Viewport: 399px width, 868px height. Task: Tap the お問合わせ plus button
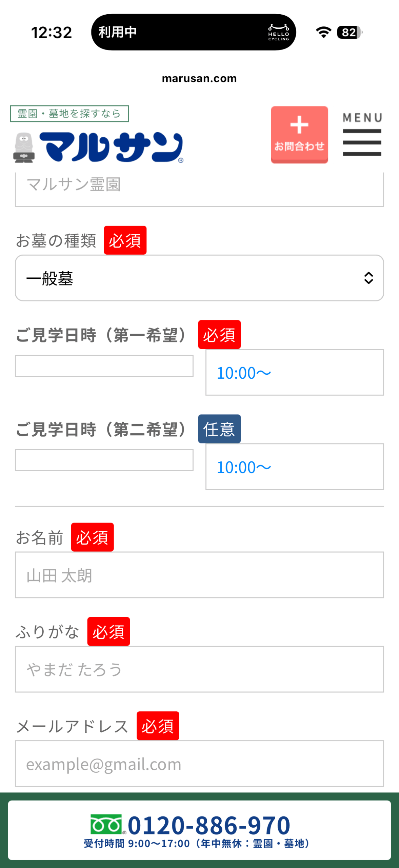pyautogui.click(x=299, y=135)
